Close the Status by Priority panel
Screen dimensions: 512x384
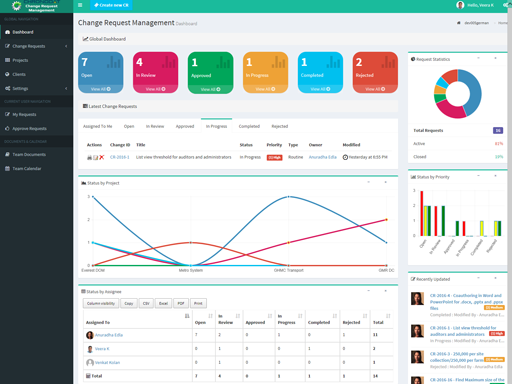click(495, 176)
